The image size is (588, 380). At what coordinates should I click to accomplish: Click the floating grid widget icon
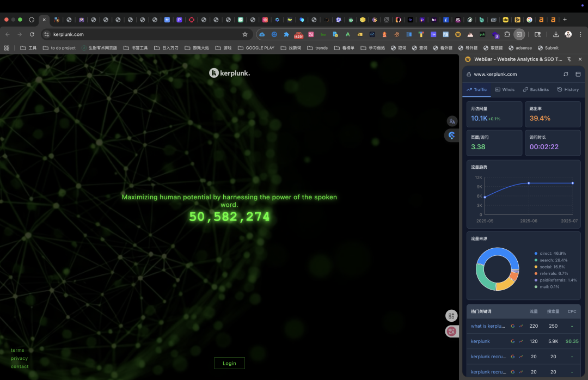tap(451, 316)
